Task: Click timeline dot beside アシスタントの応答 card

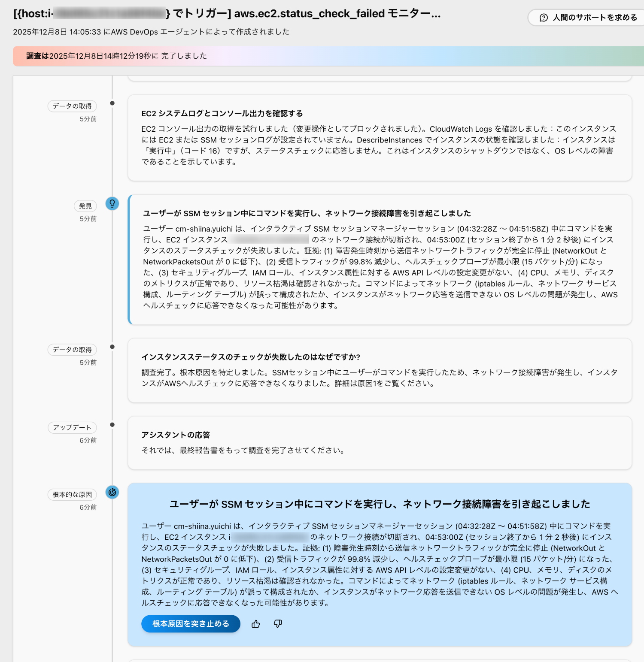Action: tap(112, 425)
